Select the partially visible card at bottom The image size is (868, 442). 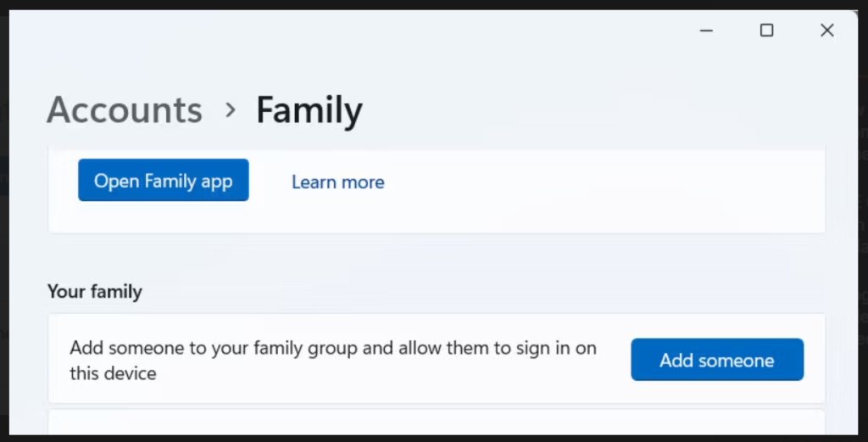(436, 422)
